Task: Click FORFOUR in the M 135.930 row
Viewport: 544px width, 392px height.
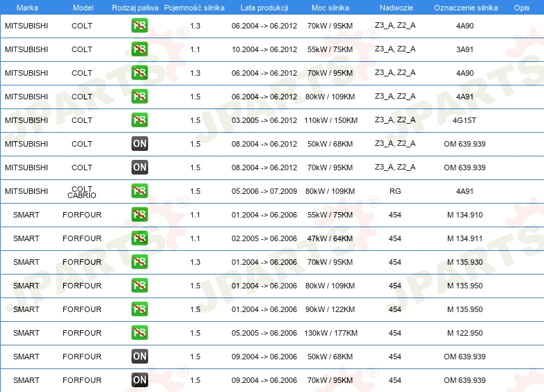Action: 82,262
